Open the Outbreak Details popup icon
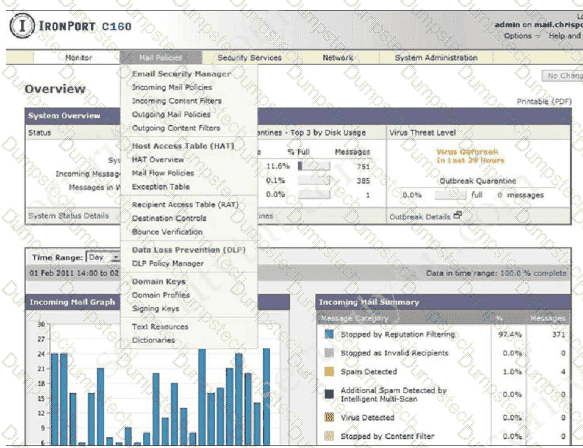 tap(458, 215)
